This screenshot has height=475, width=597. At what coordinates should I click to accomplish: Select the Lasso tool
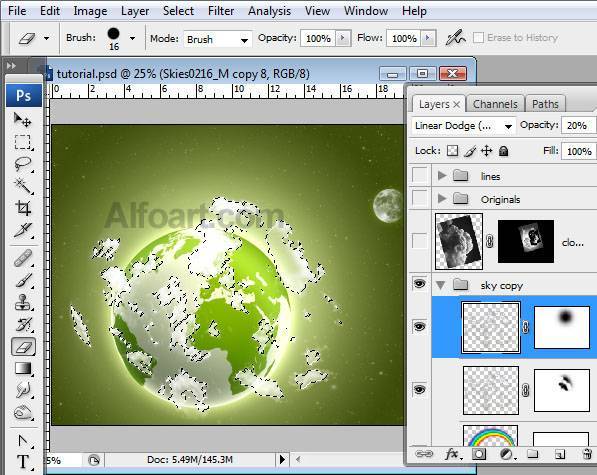pos(22,164)
